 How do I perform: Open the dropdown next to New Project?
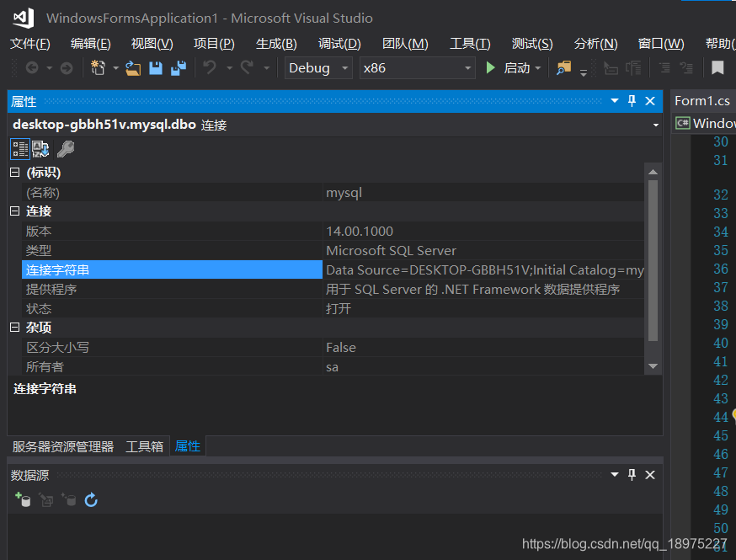pyautogui.click(x=115, y=68)
